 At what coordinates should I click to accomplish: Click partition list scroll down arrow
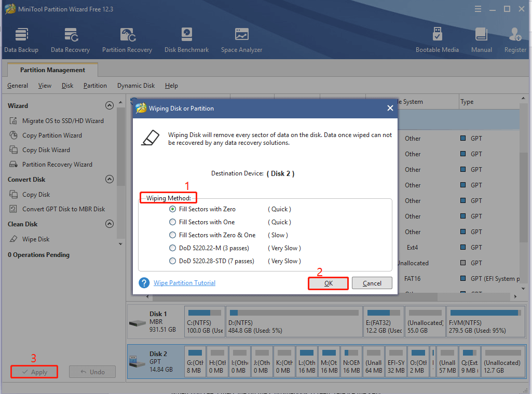523,289
